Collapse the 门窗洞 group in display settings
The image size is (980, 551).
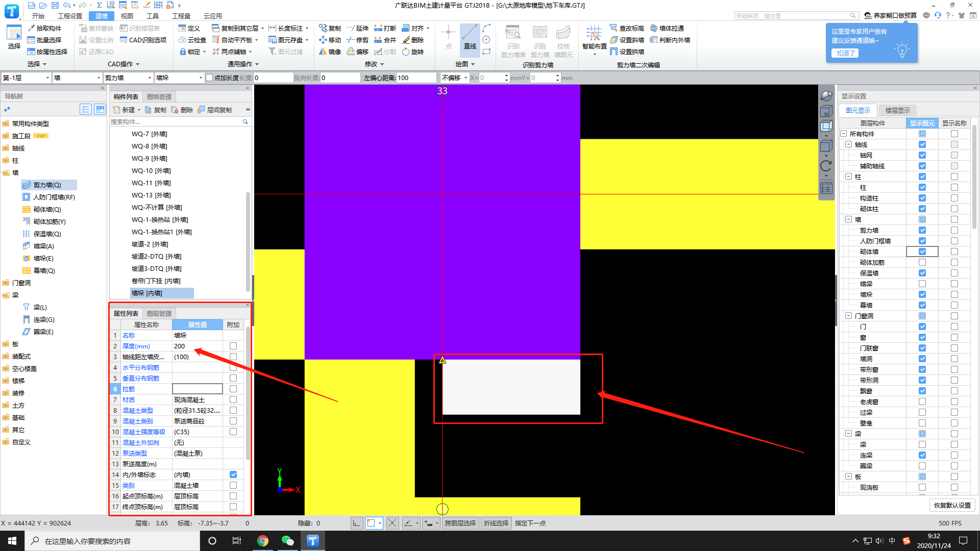coord(849,316)
